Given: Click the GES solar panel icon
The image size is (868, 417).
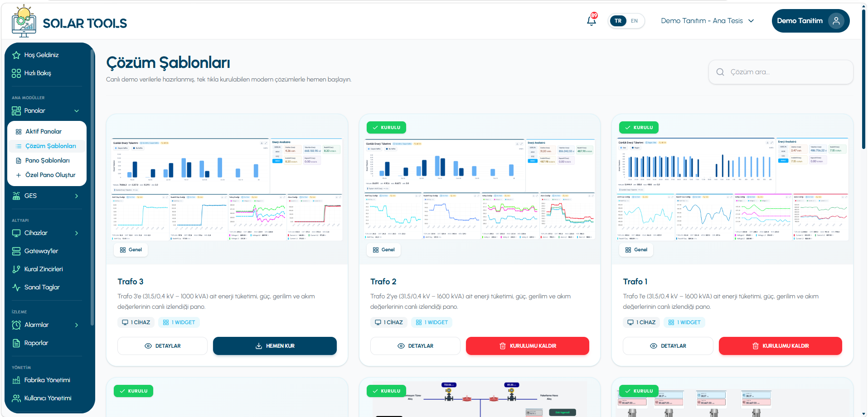Looking at the screenshot, I should click(x=16, y=196).
